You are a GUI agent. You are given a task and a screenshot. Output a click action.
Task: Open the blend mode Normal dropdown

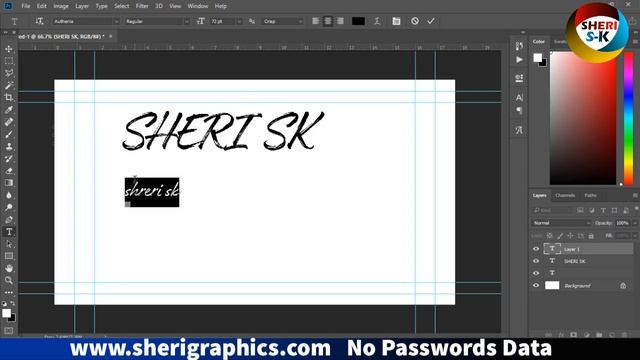tap(561, 223)
